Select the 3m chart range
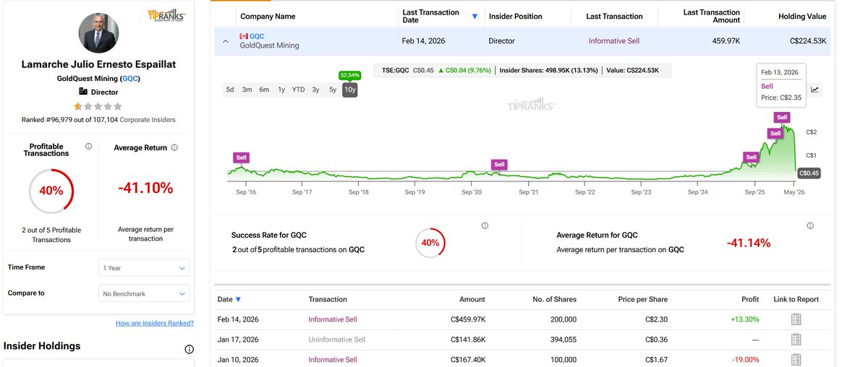The height and width of the screenshot is (367, 868). pos(247,90)
